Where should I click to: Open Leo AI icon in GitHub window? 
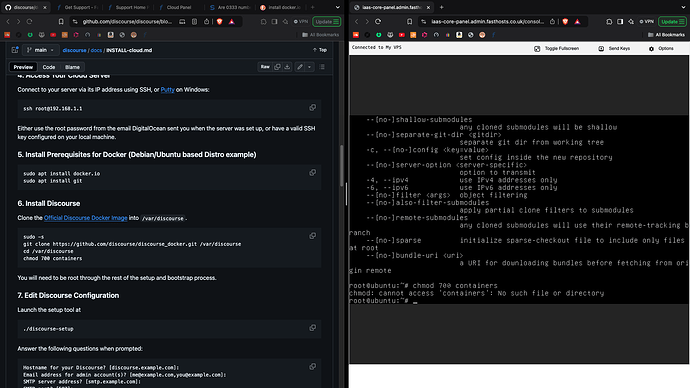point(285,22)
